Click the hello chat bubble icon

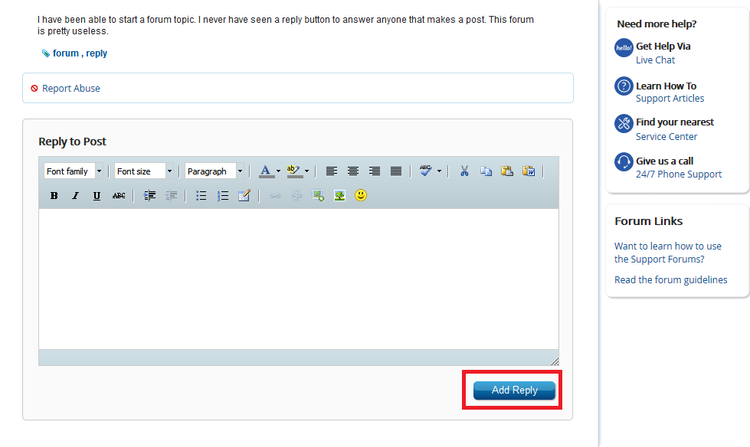tap(624, 48)
